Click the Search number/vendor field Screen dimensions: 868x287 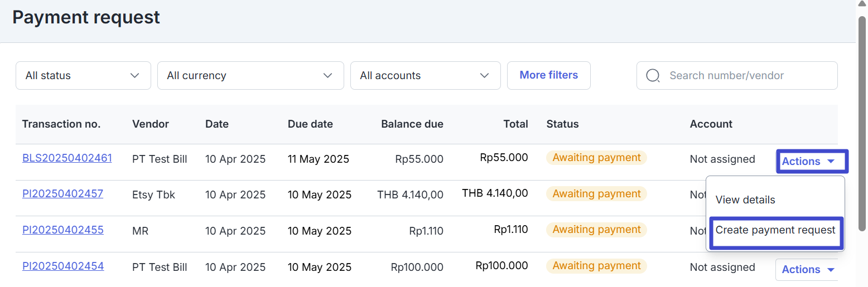(737, 75)
